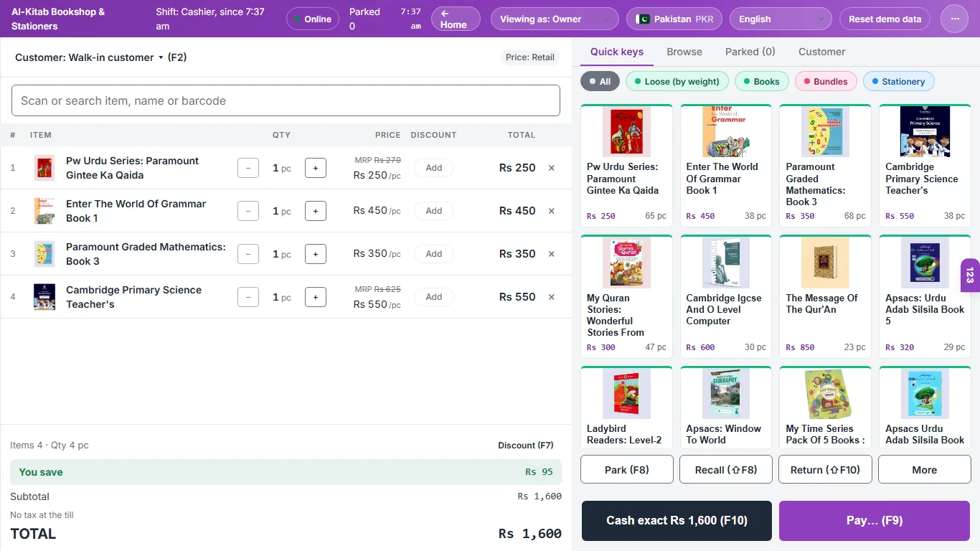Expand the English language dropdown
This screenshot has height=551, width=980.
pyautogui.click(x=781, y=19)
